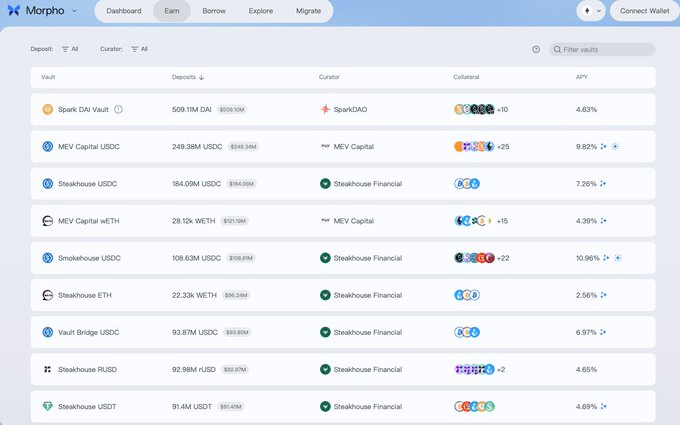Click the sun icon beside 10.96% APY

coord(618,258)
